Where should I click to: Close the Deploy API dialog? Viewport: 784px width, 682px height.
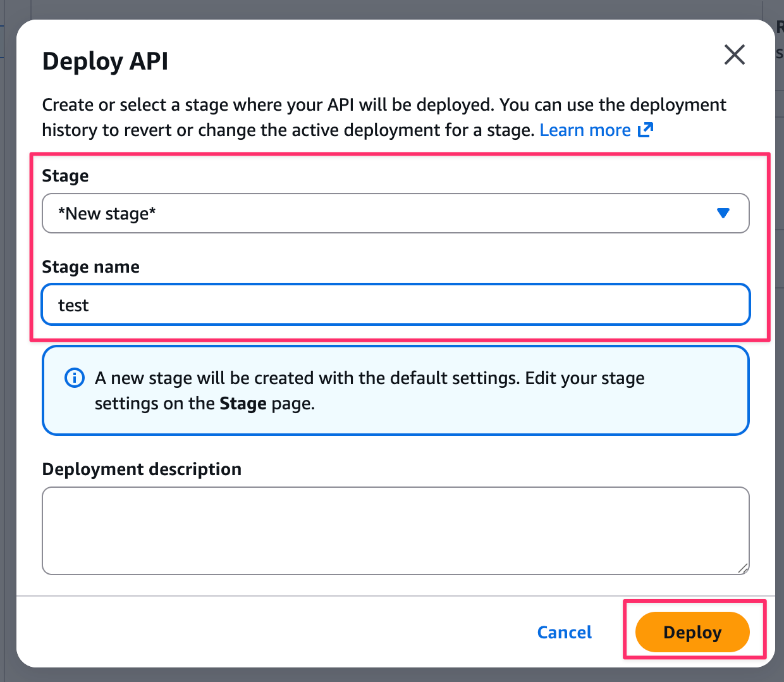(734, 55)
